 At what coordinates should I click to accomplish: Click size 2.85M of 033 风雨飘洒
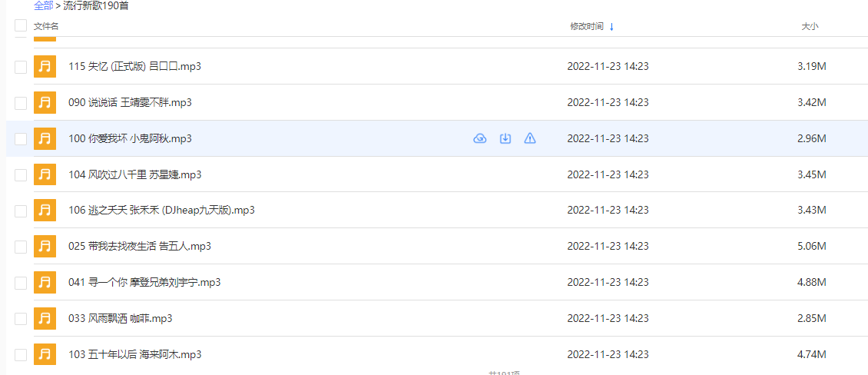[x=811, y=318]
